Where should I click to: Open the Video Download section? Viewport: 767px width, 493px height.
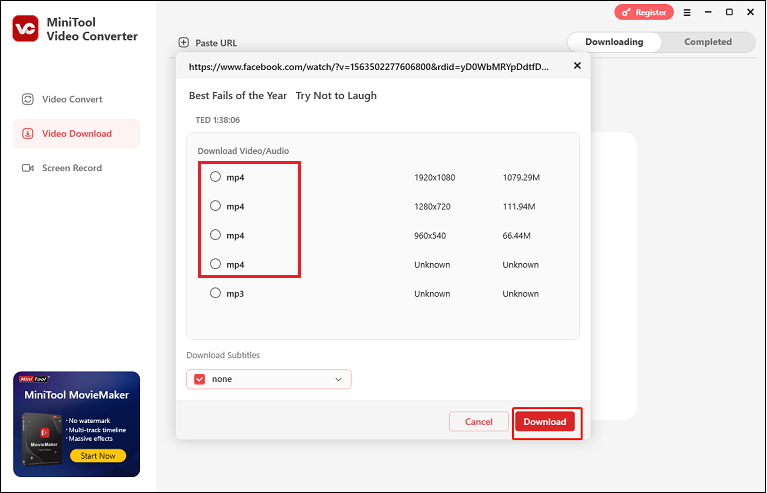coord(76,134)
